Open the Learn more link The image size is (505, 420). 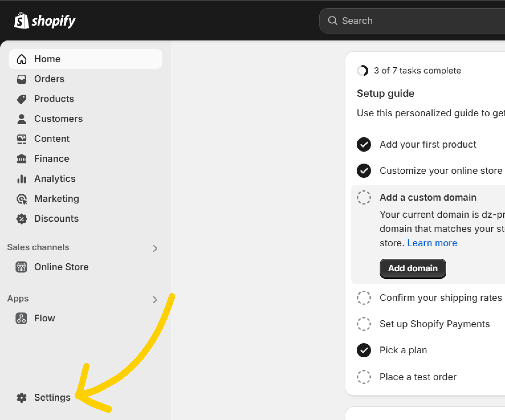point(432,243)
